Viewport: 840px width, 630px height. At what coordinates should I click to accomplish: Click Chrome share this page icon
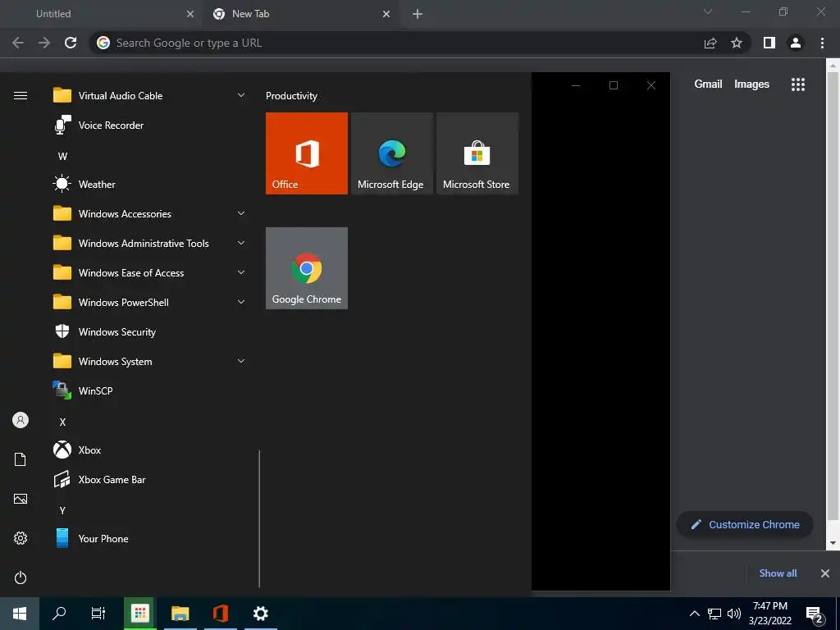pos(710,43)
